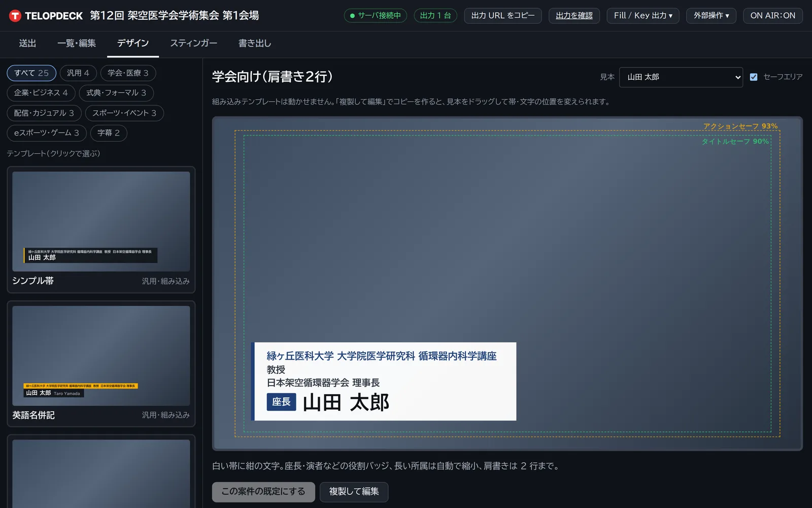The image size is (812, 508).
Task: Click the 出力 1 台 indicator
Action: click(x=435, y=16)
